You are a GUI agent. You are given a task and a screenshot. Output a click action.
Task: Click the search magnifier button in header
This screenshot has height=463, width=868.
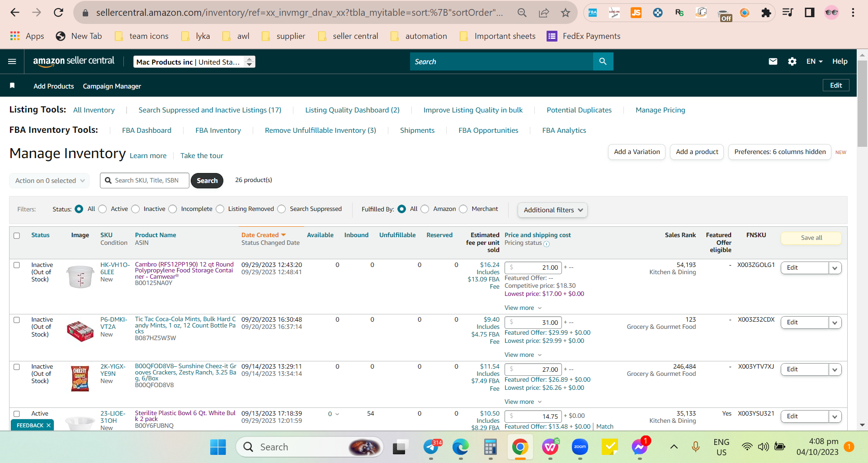point(603,61)
